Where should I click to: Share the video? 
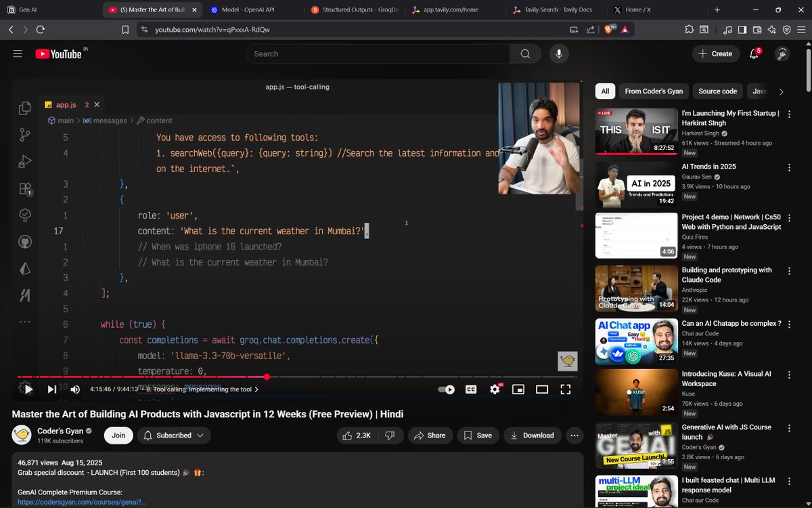pos(430,436)
